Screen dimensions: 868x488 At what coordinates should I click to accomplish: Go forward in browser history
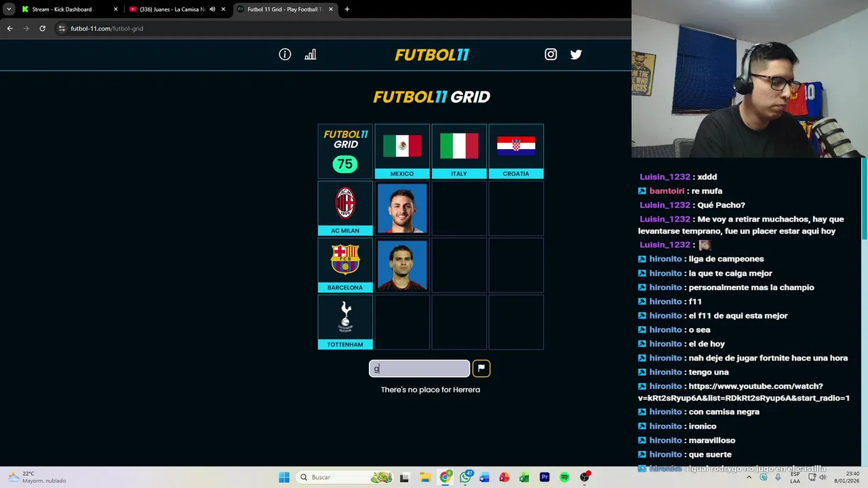(x=26, y=28)
